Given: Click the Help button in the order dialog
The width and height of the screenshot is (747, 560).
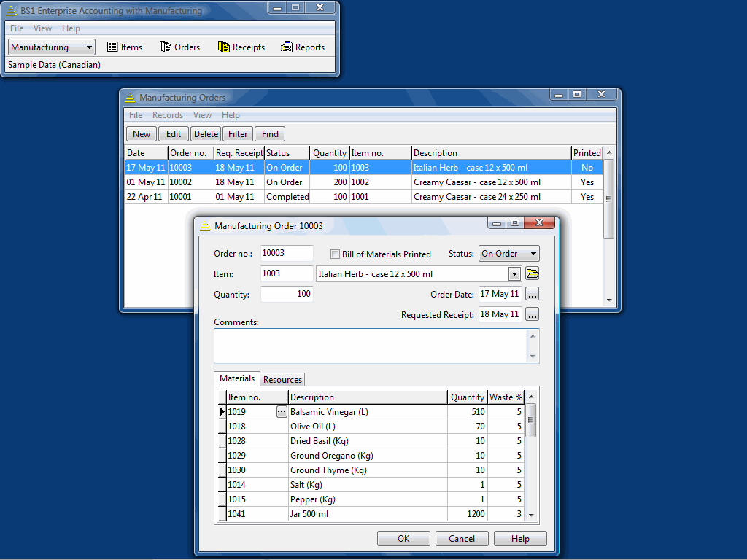Looking at the screenshot, I should (520, 539).
